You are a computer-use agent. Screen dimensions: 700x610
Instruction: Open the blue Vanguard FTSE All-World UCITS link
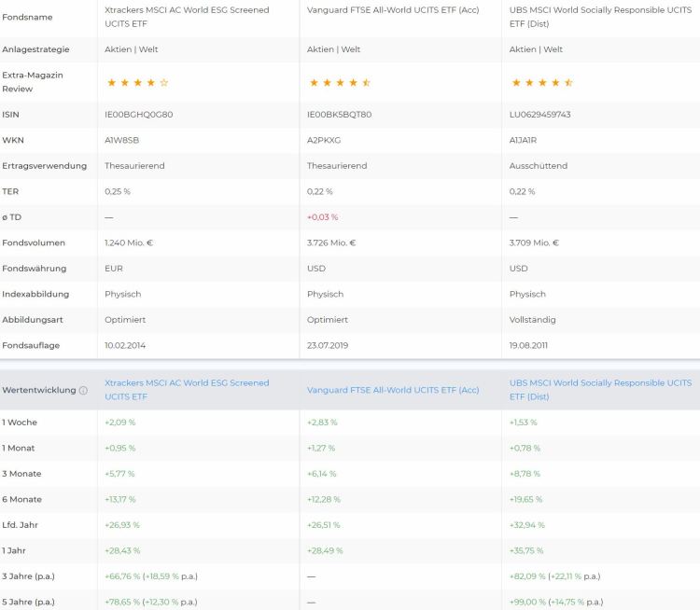(393, 390)
